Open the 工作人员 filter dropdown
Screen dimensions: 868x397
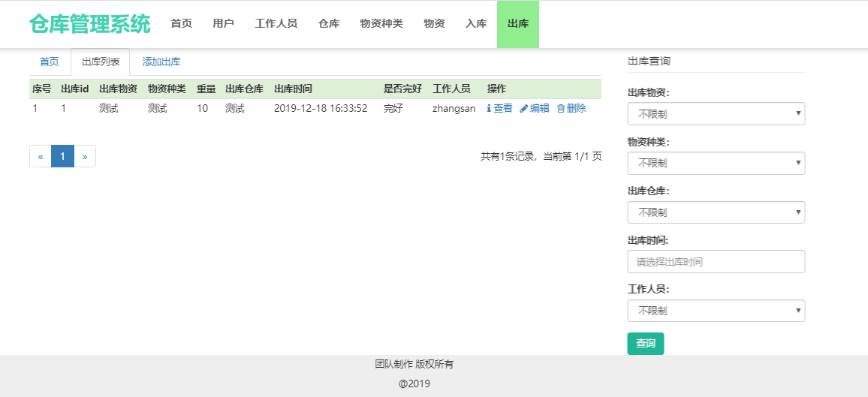pyautogui.click(x=716, y=311)
